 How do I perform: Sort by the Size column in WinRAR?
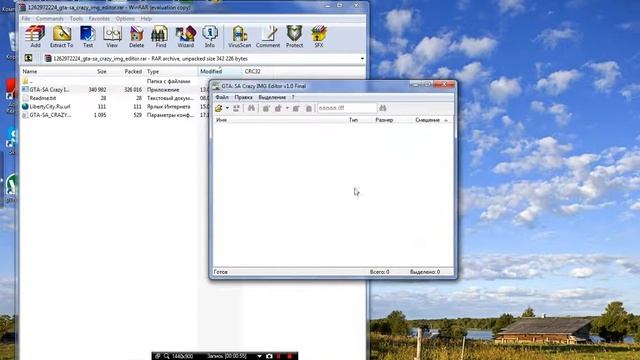pos(102,71)
